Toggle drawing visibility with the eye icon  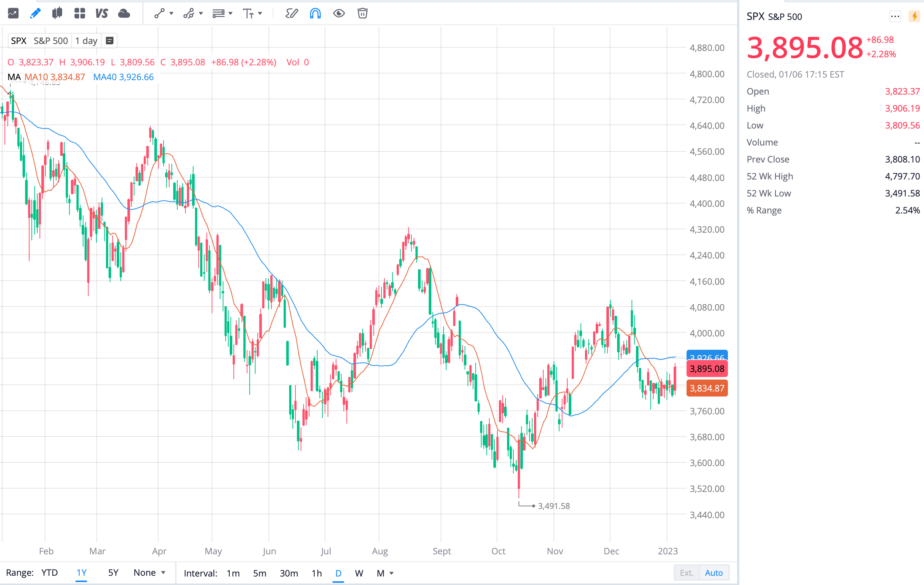339,14
